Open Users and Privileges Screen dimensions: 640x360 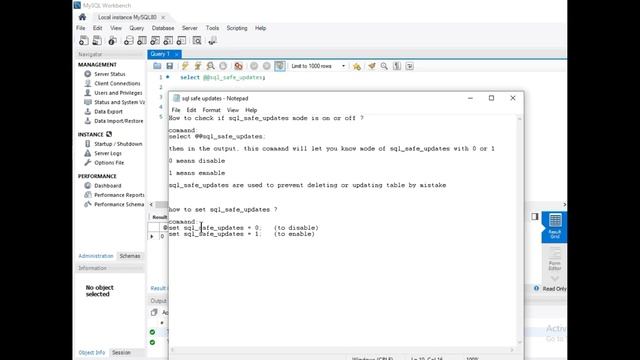click(x=118, y=93)
